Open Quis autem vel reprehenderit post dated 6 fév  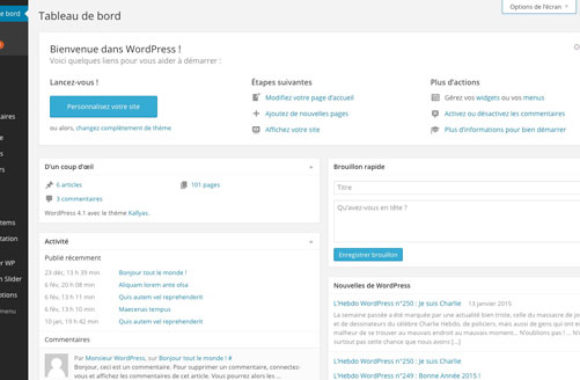[x=161, y=297]
